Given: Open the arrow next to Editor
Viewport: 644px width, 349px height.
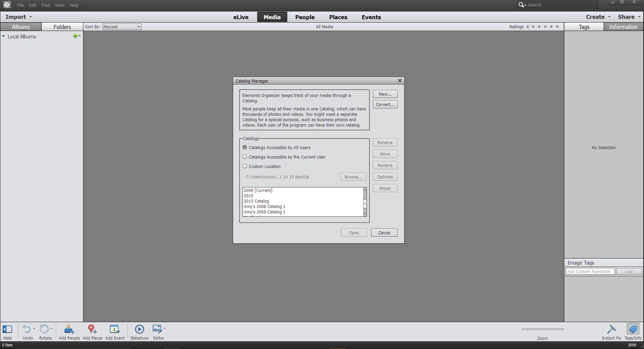Looking at the screenshot, I should click(x=164, y=329).
